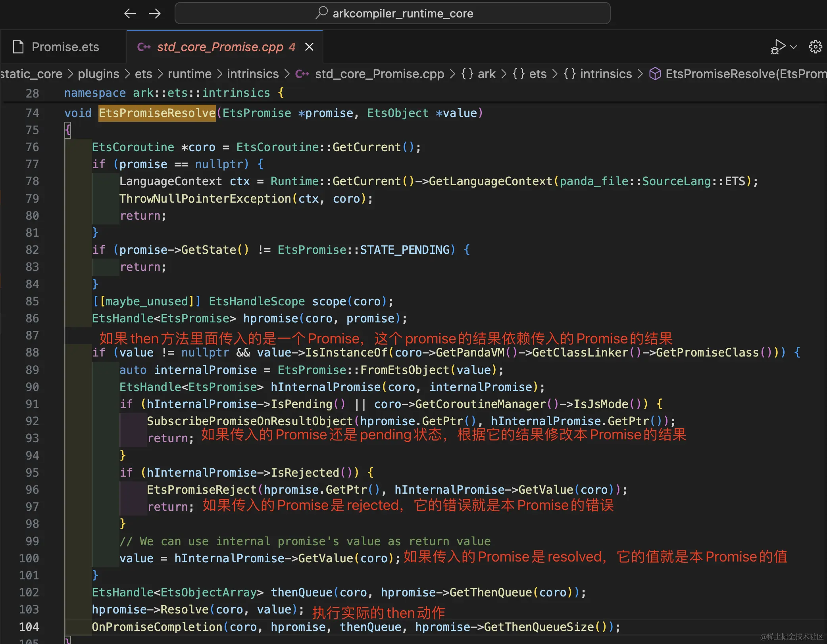This screenshot has height=644, width=827.
Task: Switch to the Promise.ets tab
Action: pyautogui.click(x=65, y=47)
